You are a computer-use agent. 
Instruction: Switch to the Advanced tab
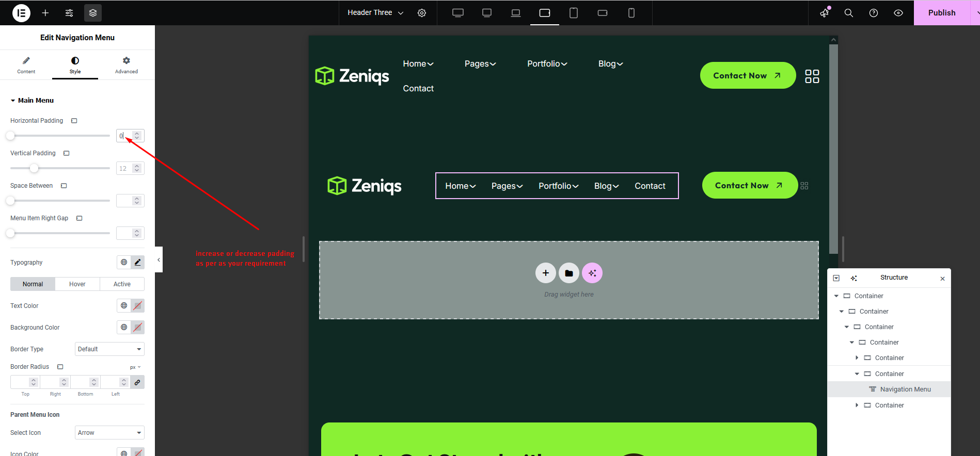click(x=127, y=65)
